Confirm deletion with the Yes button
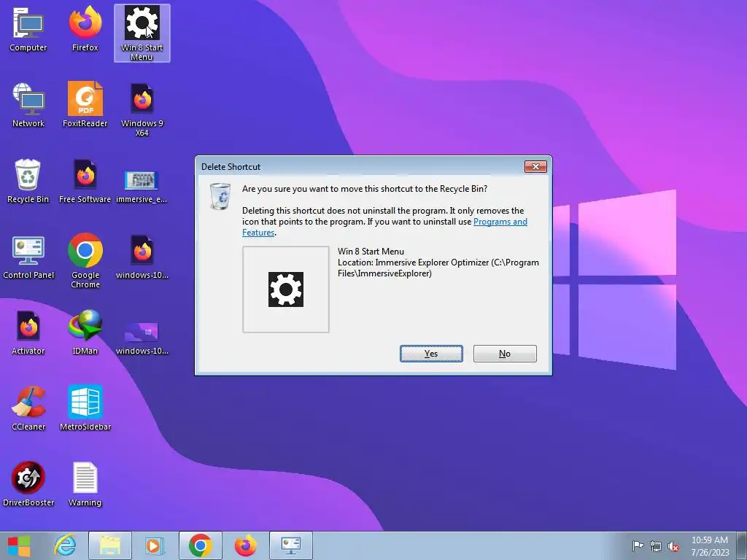Viewport: 747px width, 560px height. (431, 354)
